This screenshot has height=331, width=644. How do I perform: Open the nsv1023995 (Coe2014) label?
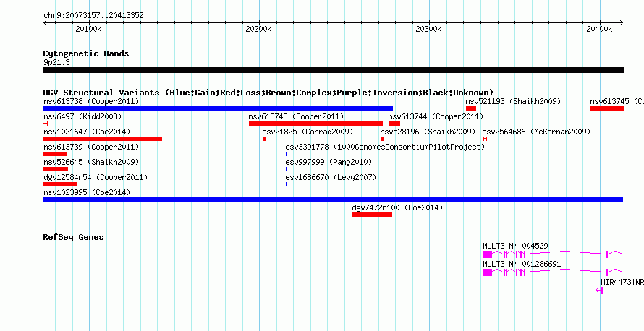coord(87,192)
